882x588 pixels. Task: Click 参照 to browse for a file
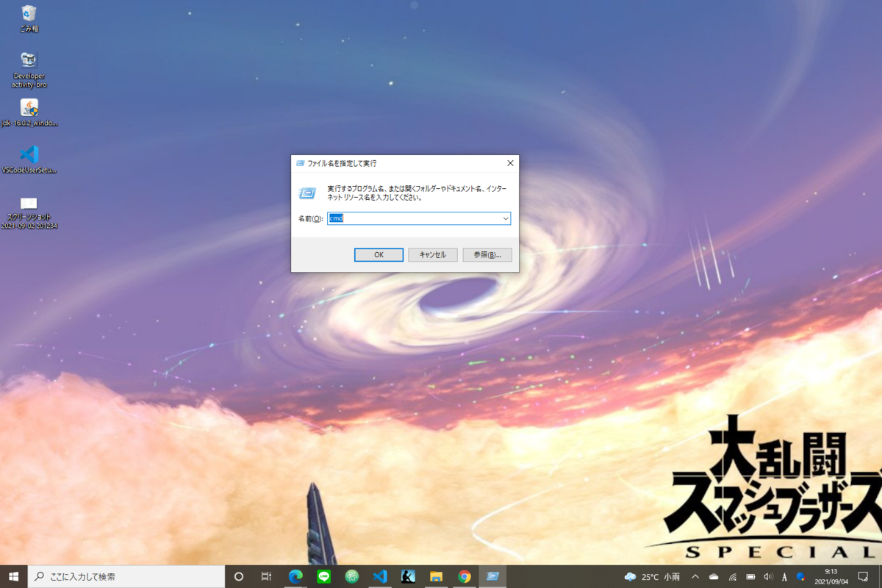pyautogui.click(x=487, y=254)
